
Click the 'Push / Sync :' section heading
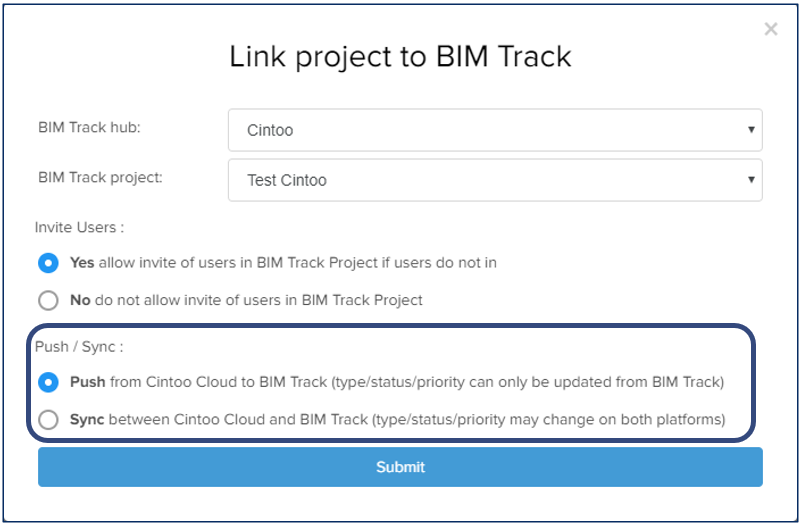[79, 347]
